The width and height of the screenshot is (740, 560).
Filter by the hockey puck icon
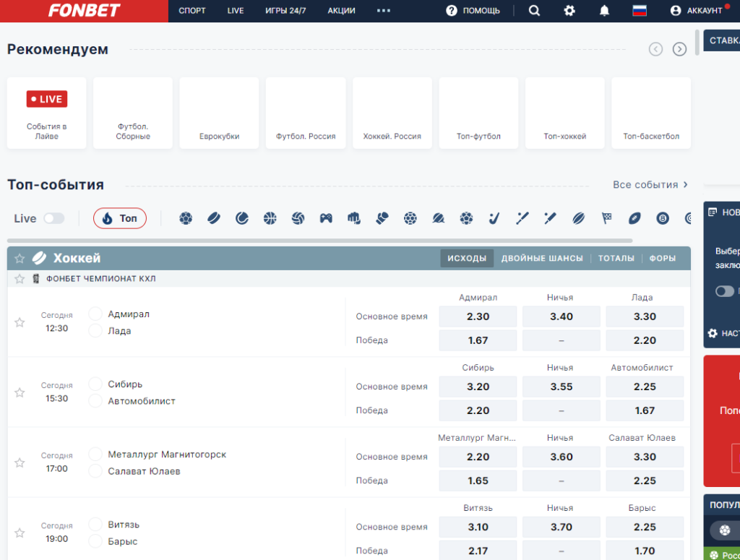[214, 218]
